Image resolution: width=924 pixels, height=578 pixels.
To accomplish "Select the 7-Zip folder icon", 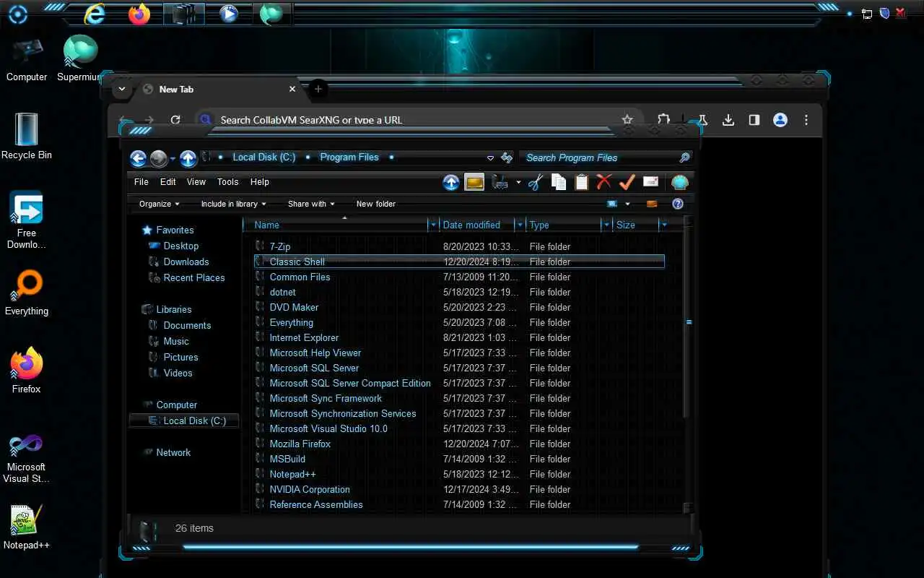I will (260, 246).
